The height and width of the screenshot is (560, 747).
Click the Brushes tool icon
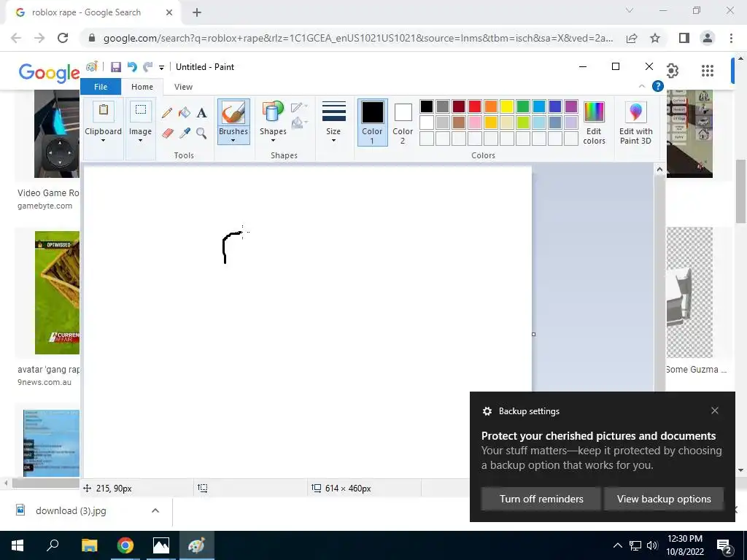click(x=233, y=112)
